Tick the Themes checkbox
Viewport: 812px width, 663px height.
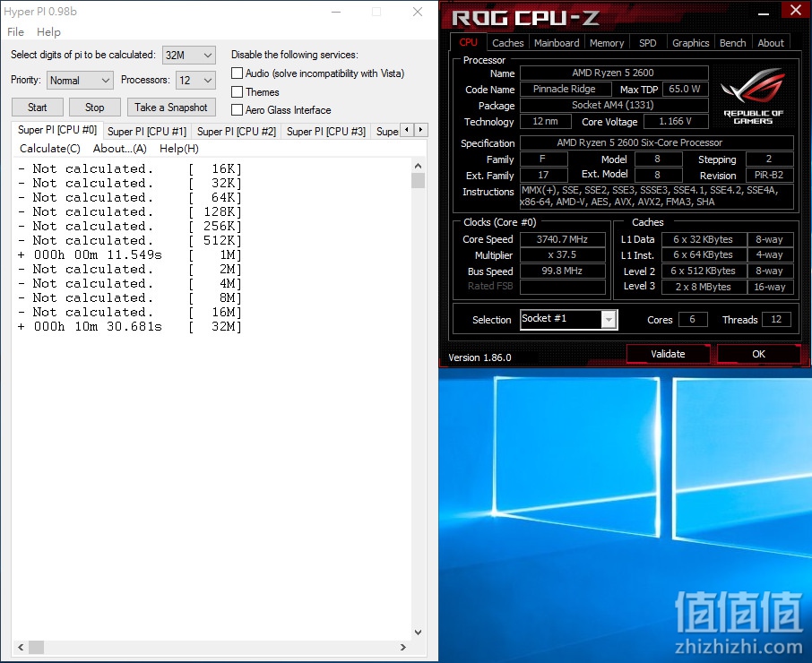(x=238, y=92)
